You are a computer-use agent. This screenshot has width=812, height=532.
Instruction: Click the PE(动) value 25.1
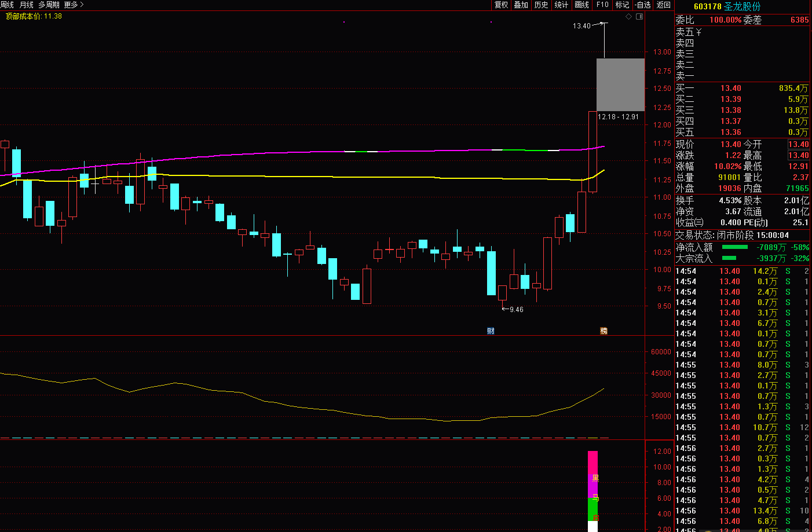click(x=801, y=223)
